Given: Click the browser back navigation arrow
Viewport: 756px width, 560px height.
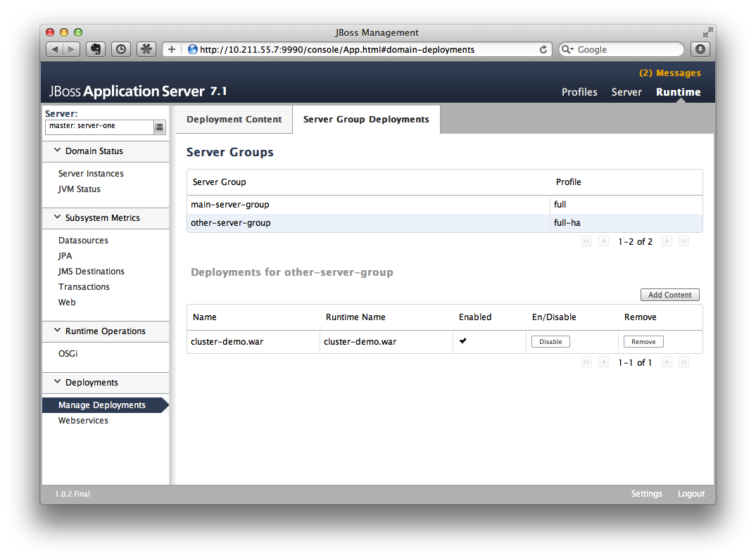Looking at the screenshot, I should click(x=55, y=49).
